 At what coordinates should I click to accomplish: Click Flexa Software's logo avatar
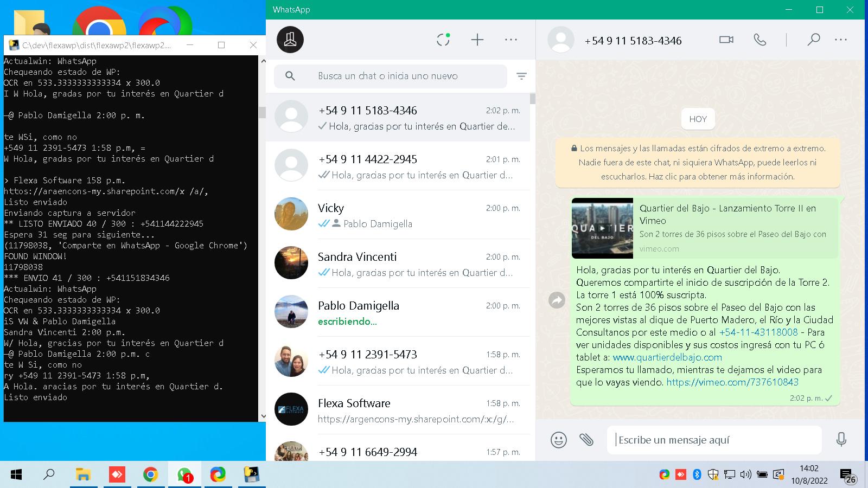291,409
